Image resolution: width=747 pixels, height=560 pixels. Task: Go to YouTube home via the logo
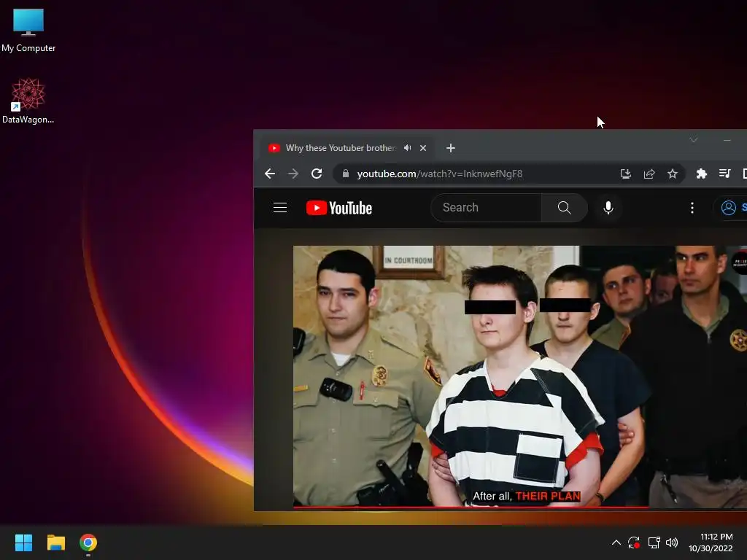pos(339,208)
